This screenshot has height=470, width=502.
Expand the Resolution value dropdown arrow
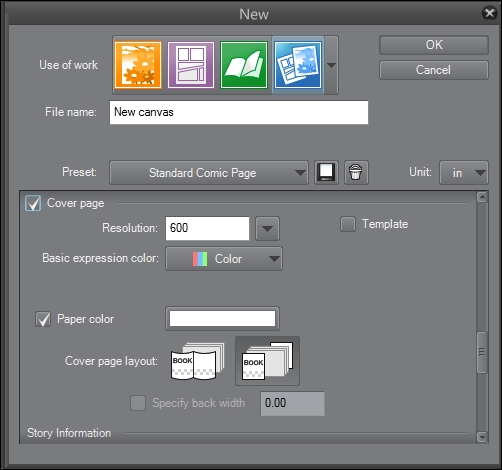click(267, 229)
